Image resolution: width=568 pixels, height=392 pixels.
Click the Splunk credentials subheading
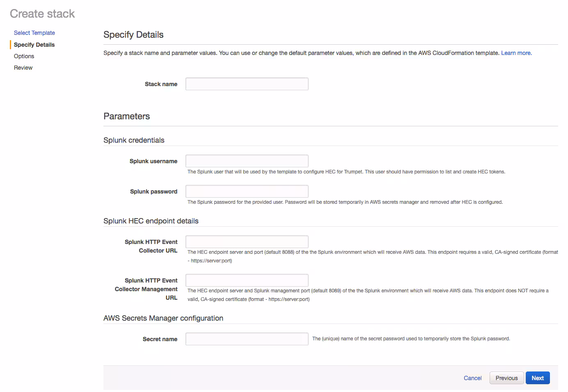pyautogui.click(x=134, y=140)
